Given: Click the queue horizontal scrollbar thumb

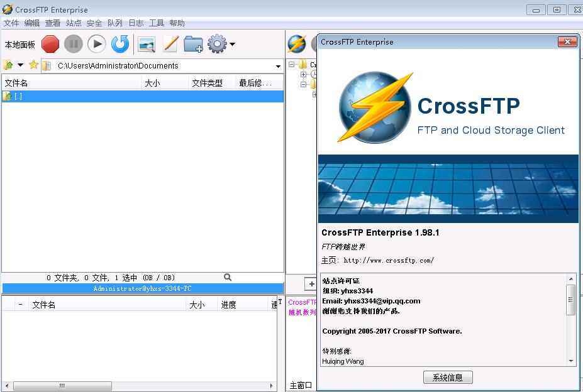Looking at the screenshot, I should coord(62,386).
